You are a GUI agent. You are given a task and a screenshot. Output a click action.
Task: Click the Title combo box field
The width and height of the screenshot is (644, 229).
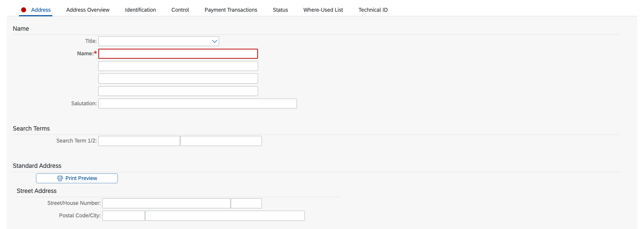point(159,41)
